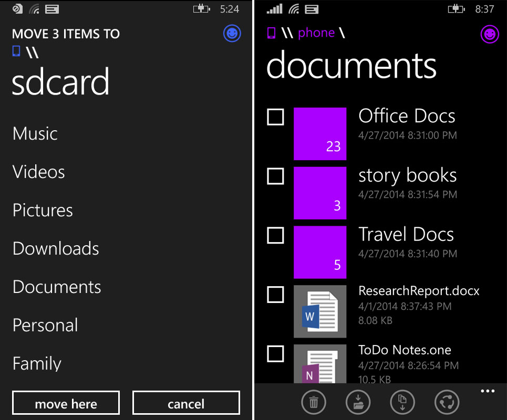Open the Travel Docs folder tile
Viewport: 507px width, 420px height.
(x=320, y=252)
